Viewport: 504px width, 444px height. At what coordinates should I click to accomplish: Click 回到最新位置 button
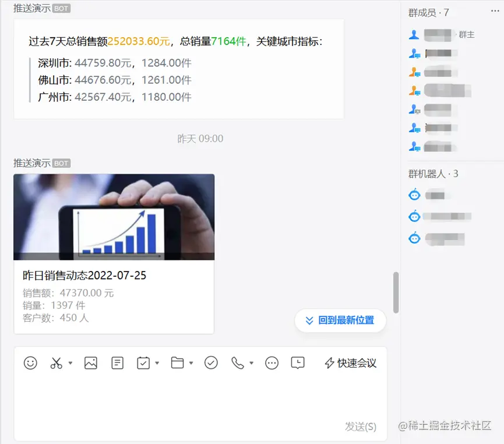[340, 320]
